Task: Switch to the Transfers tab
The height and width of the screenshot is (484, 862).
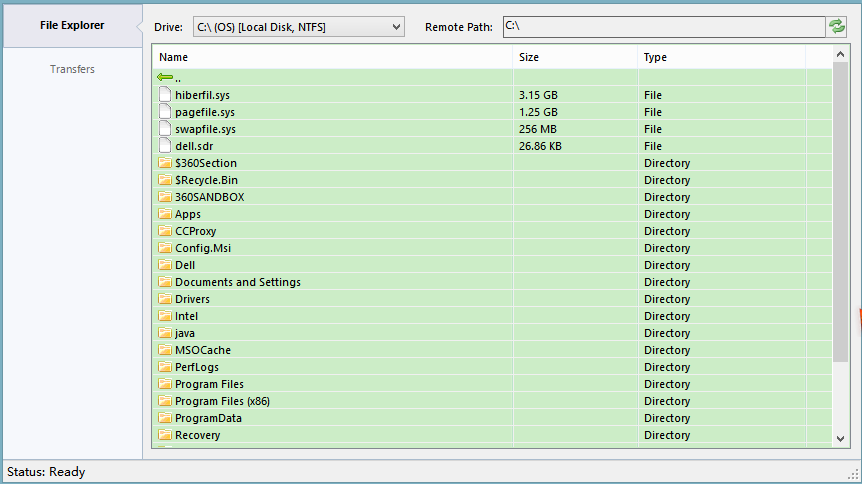Action: tap(72, 69)
